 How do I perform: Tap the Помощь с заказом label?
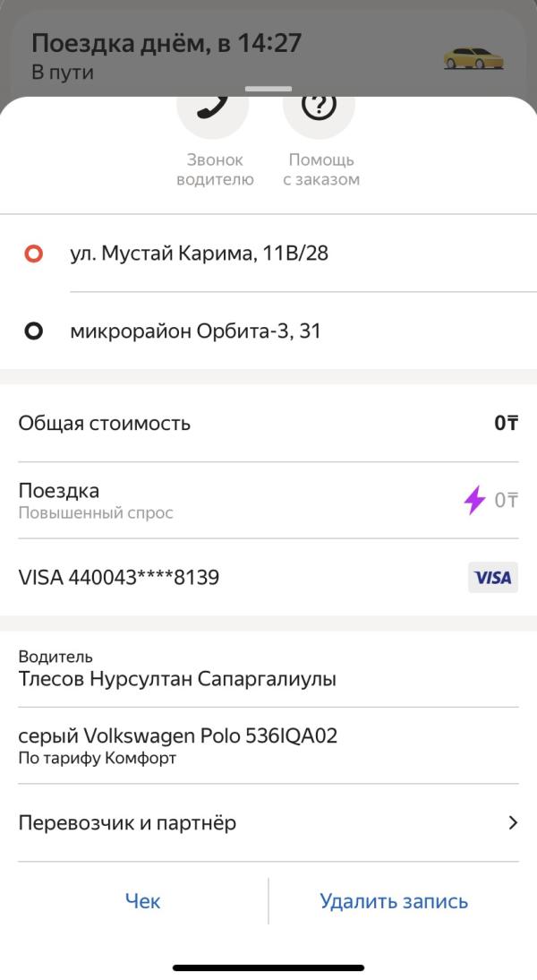(x=321, y=169)
